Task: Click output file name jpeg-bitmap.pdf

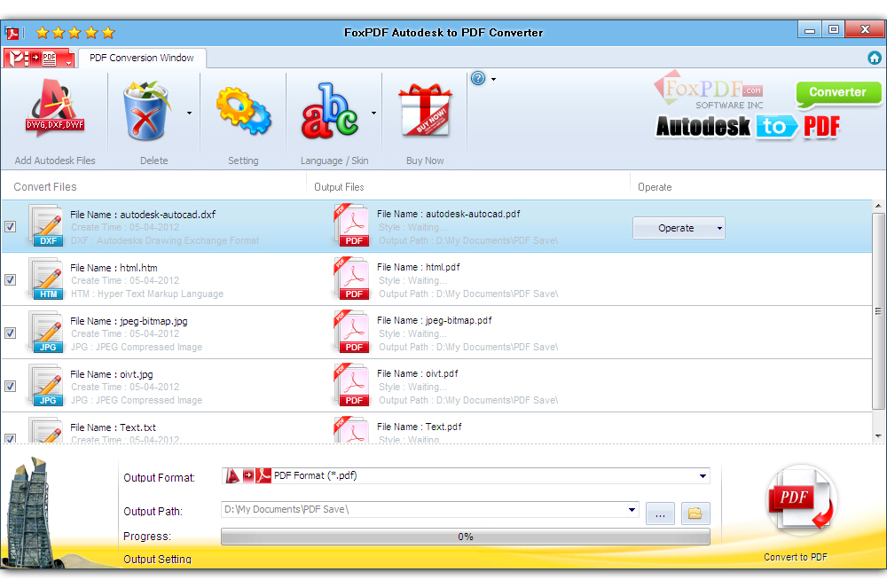Action: click(459, 320)
